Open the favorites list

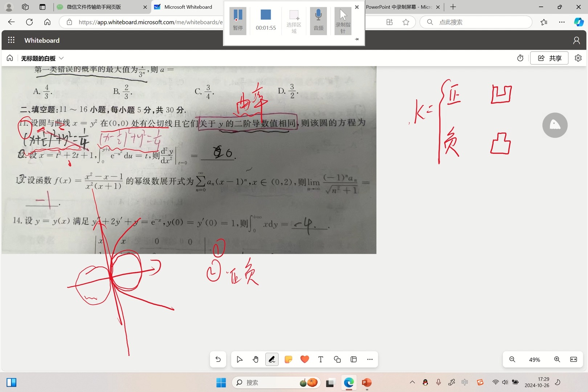tap(544, 22)
